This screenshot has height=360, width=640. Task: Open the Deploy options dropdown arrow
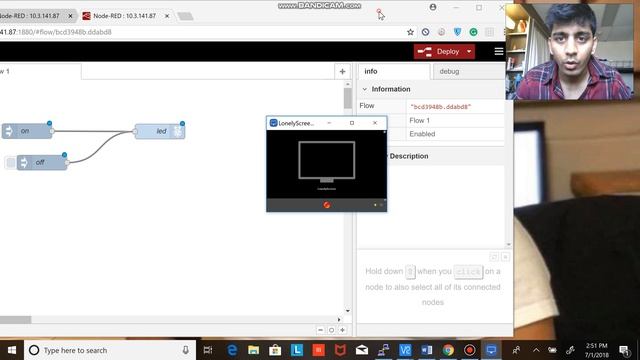pos(469,52)
